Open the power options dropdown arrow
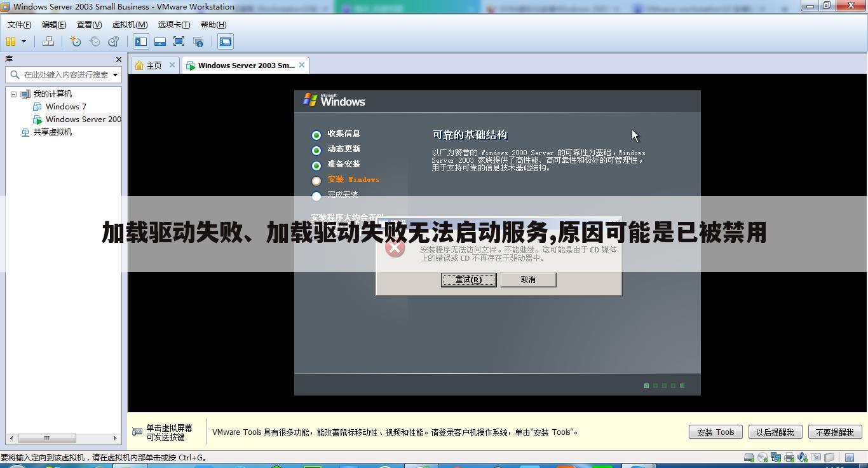 point(24,41)
